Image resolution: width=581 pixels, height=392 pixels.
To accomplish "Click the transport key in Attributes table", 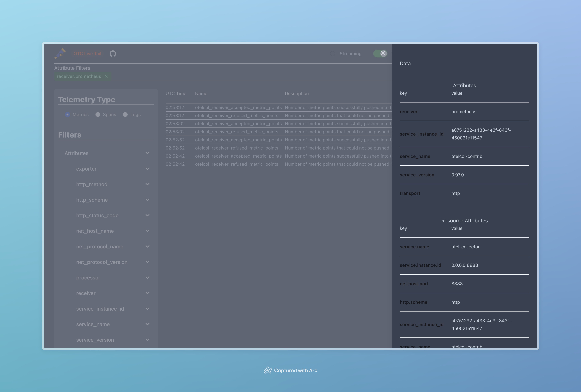I will pyautogui.click(x=410, y=193).
